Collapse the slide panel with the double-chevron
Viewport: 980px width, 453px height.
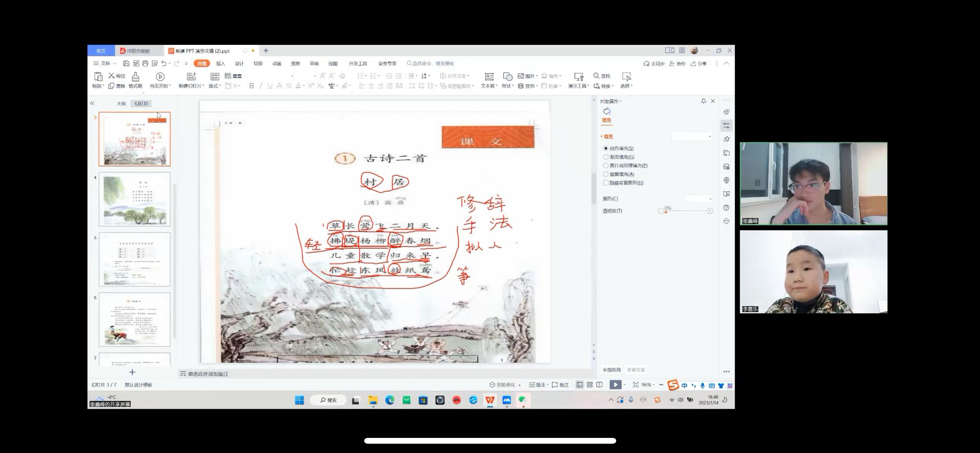[92, 103]
